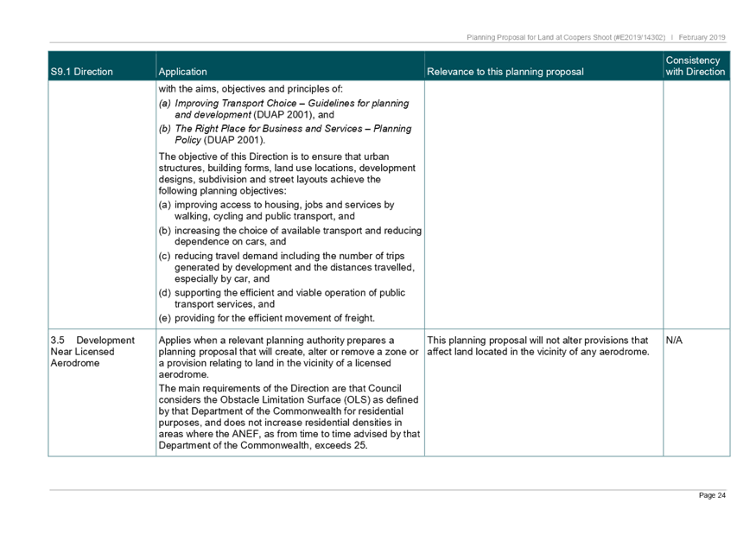This screenshot has width=756, height=535.
Task: Click '(a) improving access to housing, jobs and services'
Action: point(276,210)
